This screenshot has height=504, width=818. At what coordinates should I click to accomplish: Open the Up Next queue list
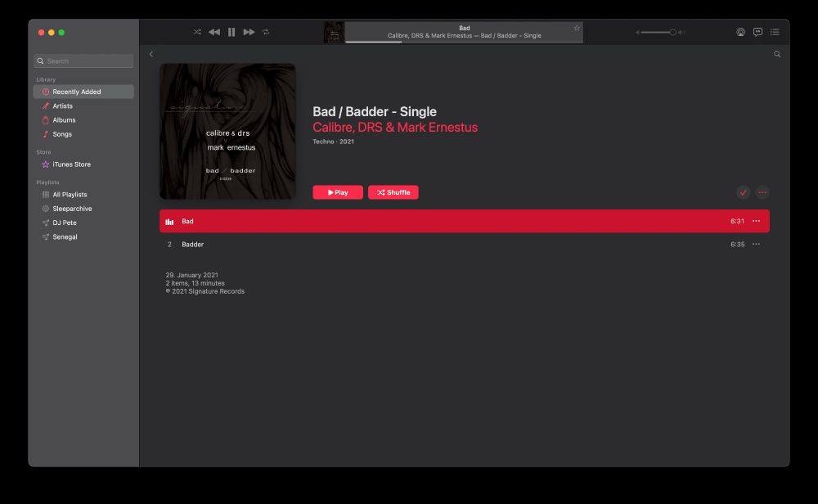coord(775,32)
